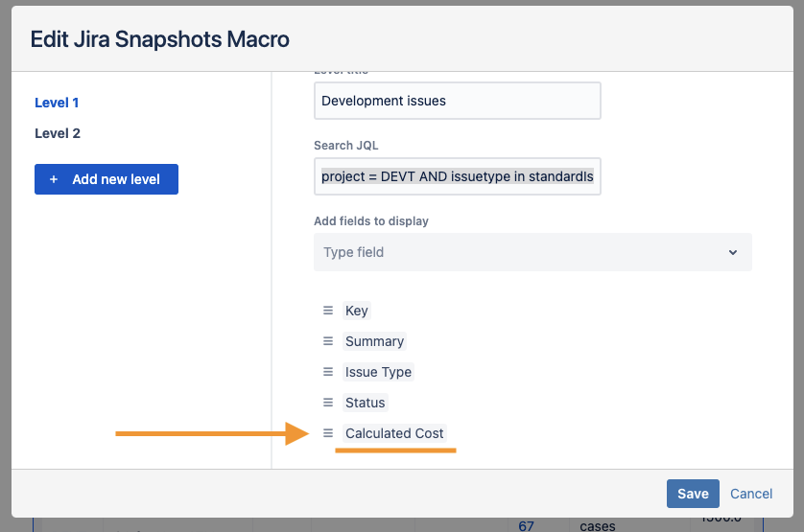Image resolution: width=804 pixels, height=532 pixels.
Task: Select the Key field tag
Action: coord(356,311)
